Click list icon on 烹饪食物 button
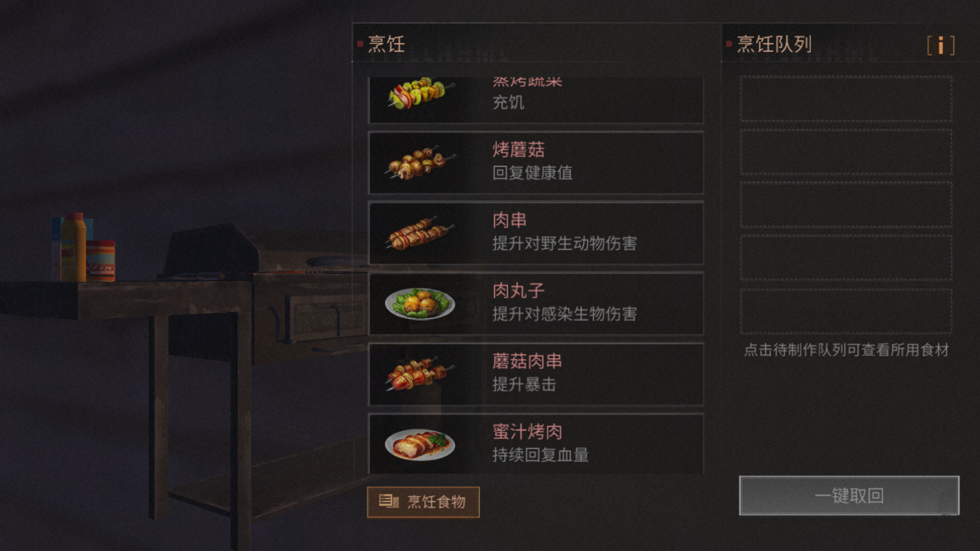Viewport: 980px width, 551px height. (x=388, y=502)
